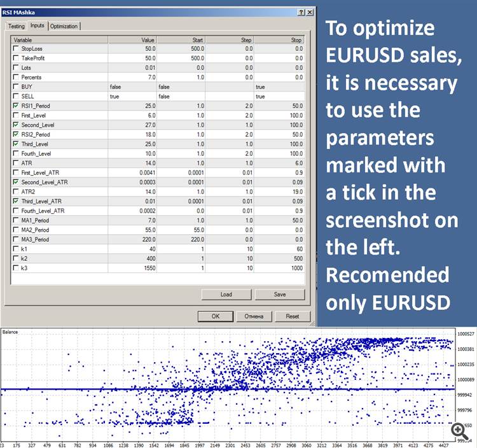Click the Variable column header
Image resolution: width=477 pixels, height=448 pixels.
click(59, 40)
